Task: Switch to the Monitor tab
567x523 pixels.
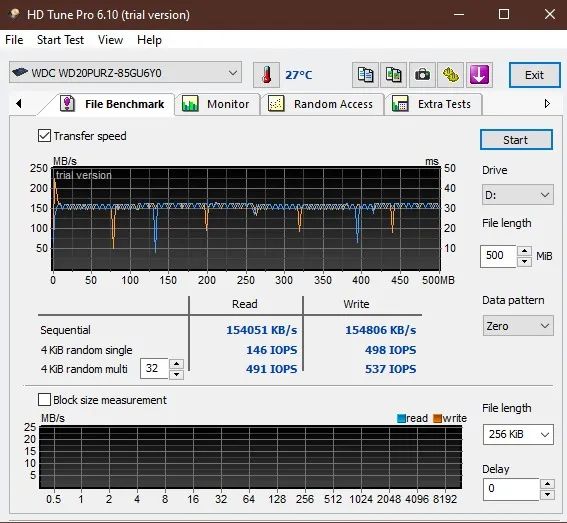Action: click(217, 104)
